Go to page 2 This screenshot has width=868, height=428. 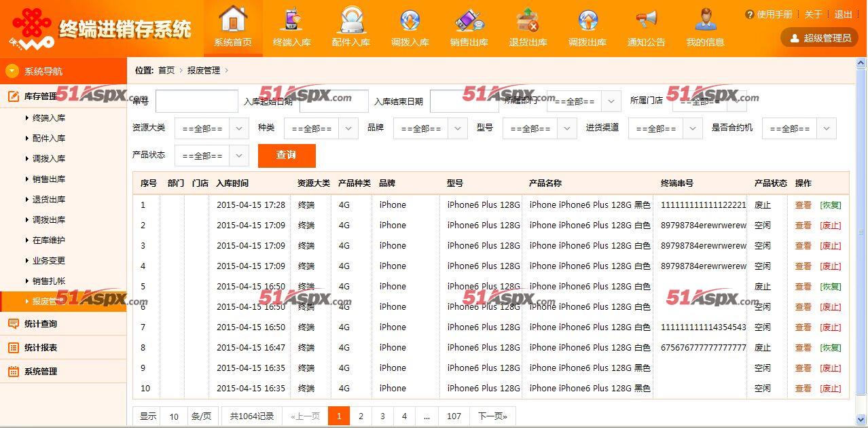pos(361,416)
